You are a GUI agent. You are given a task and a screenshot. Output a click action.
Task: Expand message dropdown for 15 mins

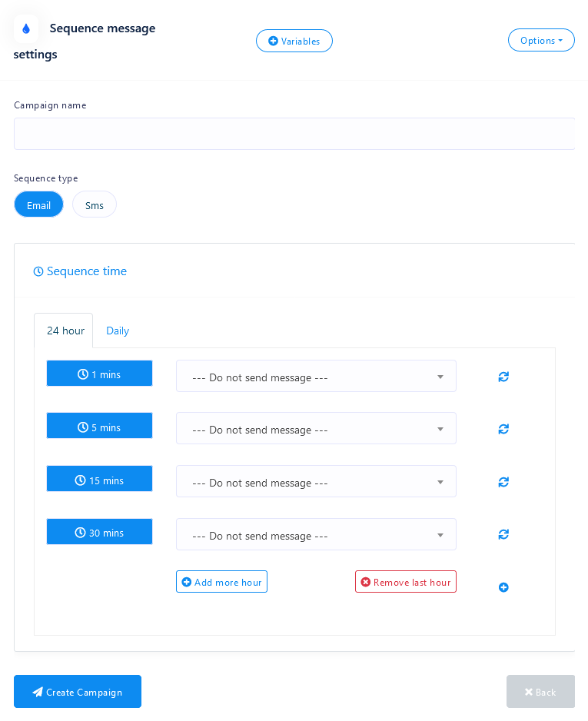click(x=316, y=482)
